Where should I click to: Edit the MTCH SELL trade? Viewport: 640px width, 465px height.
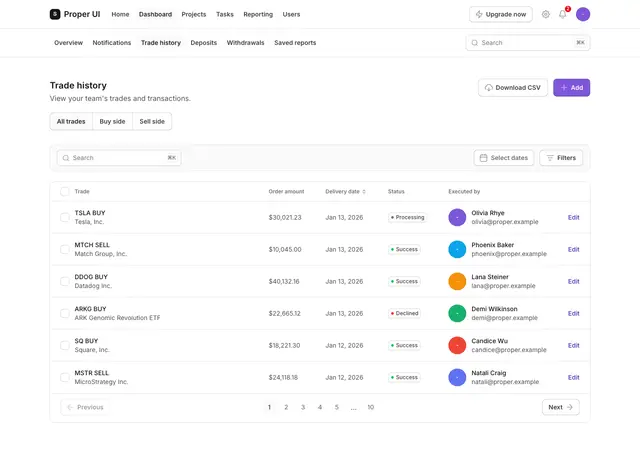coord(573,249)
